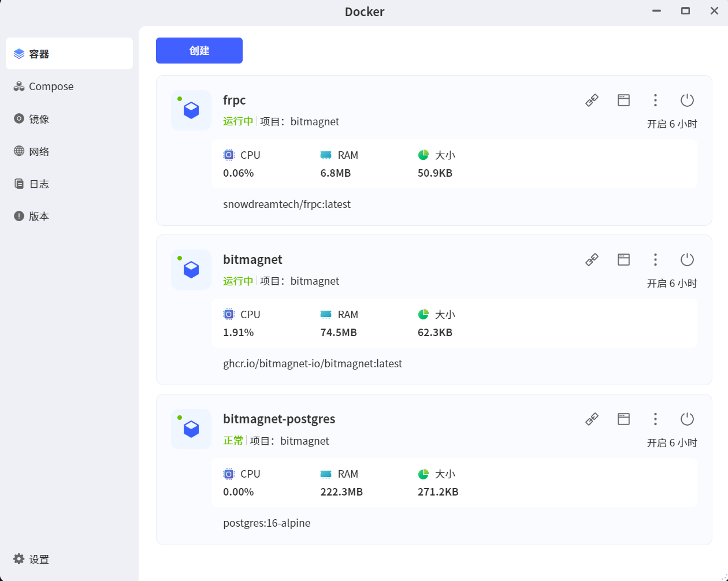Open terminal window icon for frpc
This screenshot has width=728, height=581.
coord(623,100)
